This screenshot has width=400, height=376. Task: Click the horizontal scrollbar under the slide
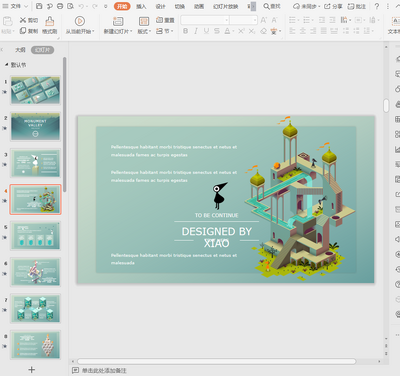(x=217, y=362)
